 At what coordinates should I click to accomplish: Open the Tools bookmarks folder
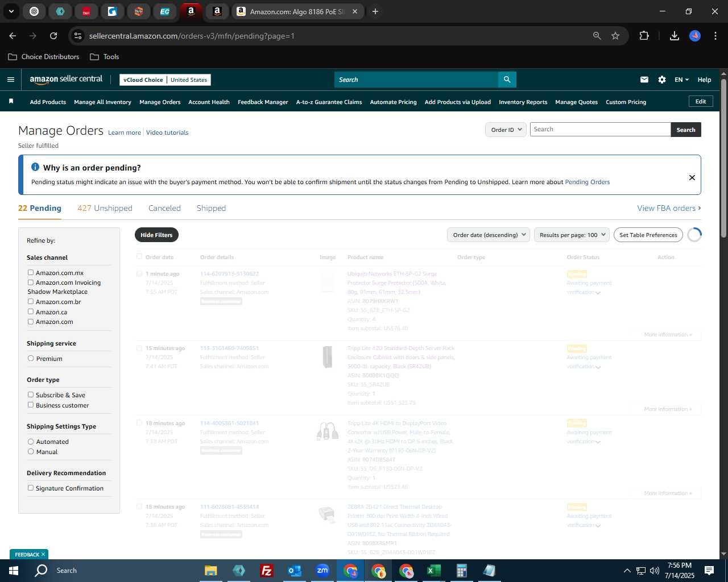point(105,57)
